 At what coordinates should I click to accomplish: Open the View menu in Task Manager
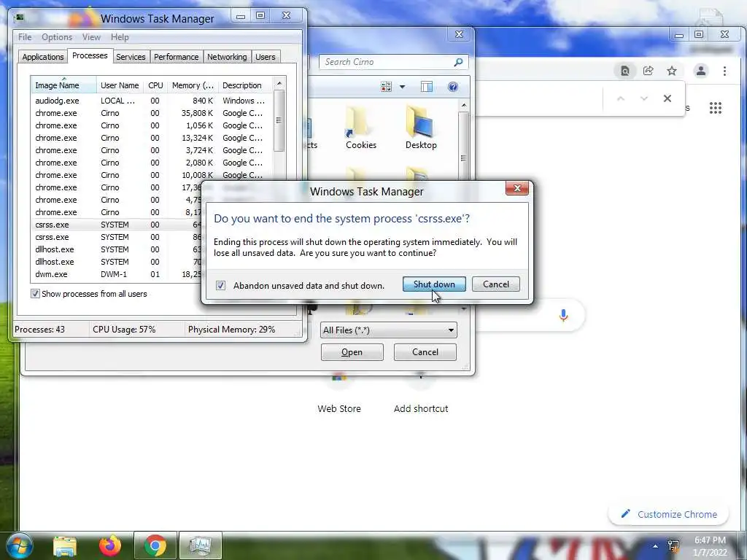click(91, 37)
